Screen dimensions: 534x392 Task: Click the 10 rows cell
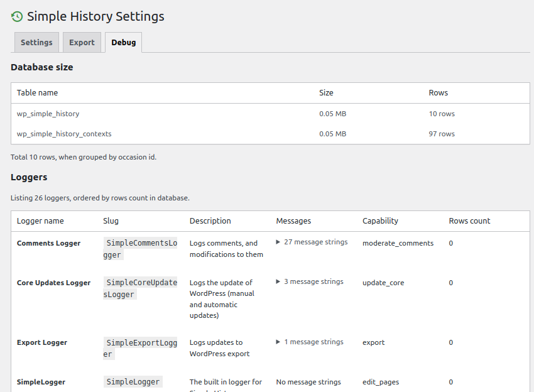click(442, 114)
